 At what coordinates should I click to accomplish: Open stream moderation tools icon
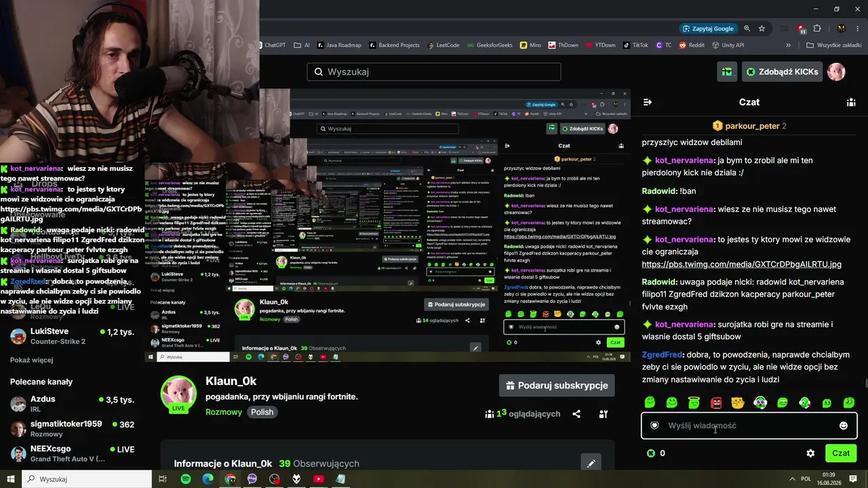coord(604,414)
